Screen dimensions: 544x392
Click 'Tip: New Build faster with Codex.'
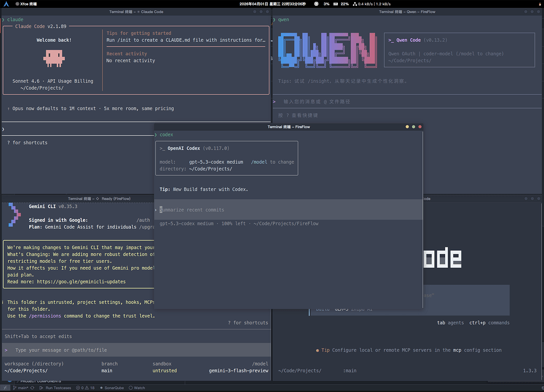coord(203,189)
